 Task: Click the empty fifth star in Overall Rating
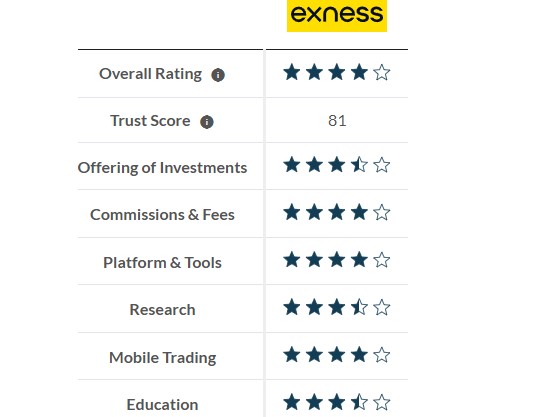click(382, 72)
